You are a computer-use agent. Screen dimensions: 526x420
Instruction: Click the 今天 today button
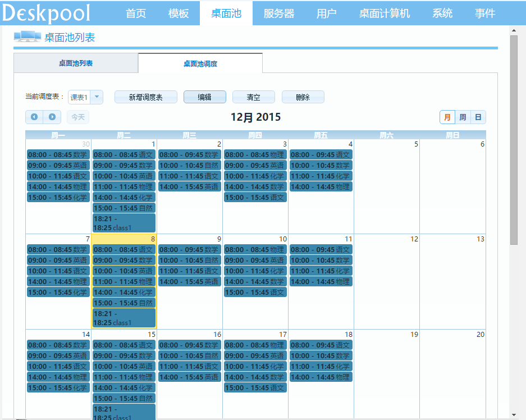pyautogui.click(x=78, y=117)
